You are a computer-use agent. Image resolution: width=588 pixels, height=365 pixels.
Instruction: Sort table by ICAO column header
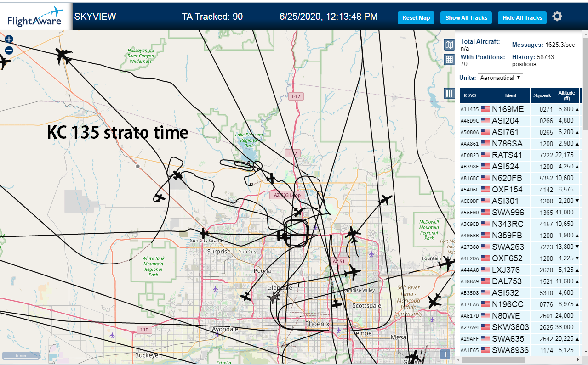pyautogui.click(x=470, y=95)
